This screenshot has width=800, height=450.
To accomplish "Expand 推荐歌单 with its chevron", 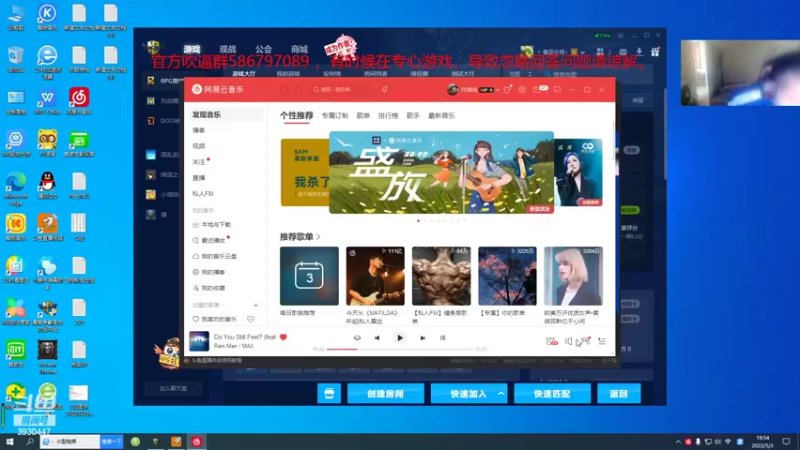I will pos(318,237).
